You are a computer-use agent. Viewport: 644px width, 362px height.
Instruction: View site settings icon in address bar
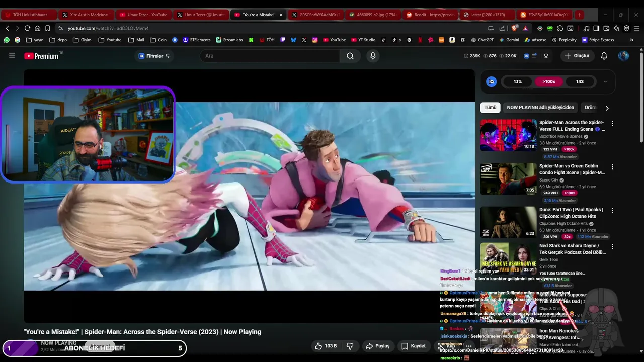coord(60,28)
